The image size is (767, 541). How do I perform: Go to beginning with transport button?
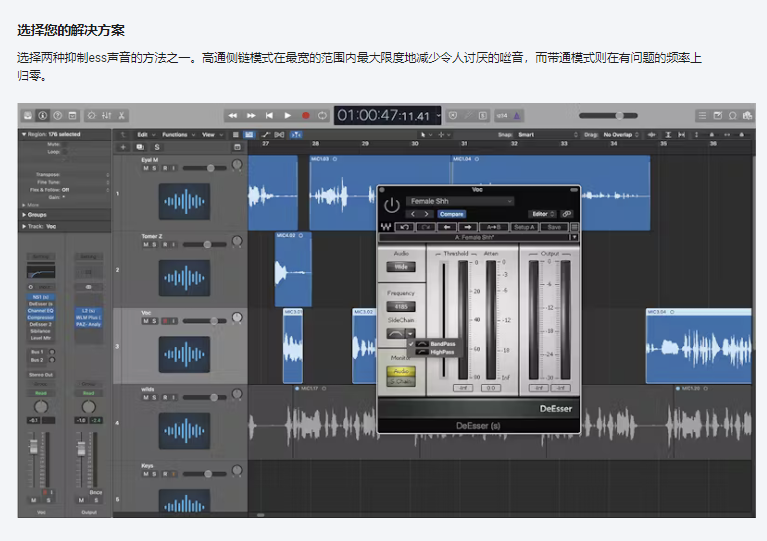point(269,115)
